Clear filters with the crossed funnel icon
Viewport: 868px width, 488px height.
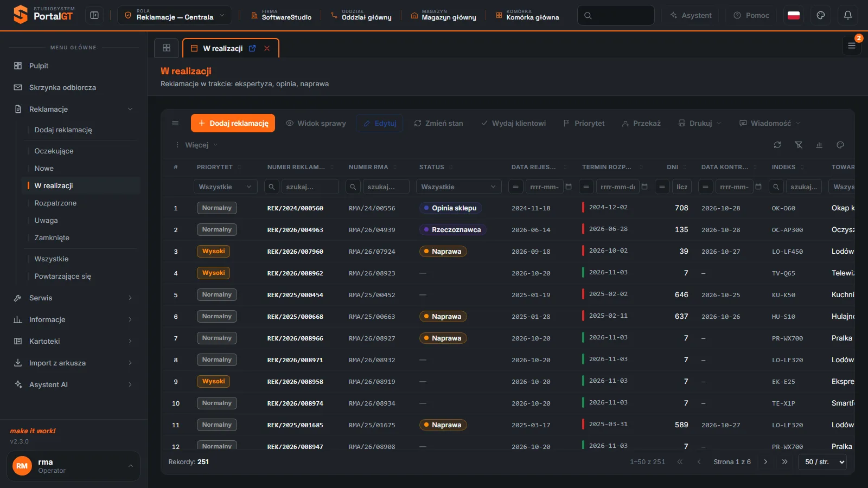coord(799,145)
